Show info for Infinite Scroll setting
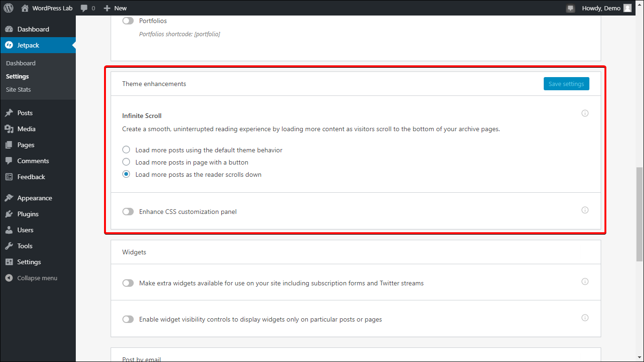This screenshot has width=644, height=362. (x=585, y=113)
